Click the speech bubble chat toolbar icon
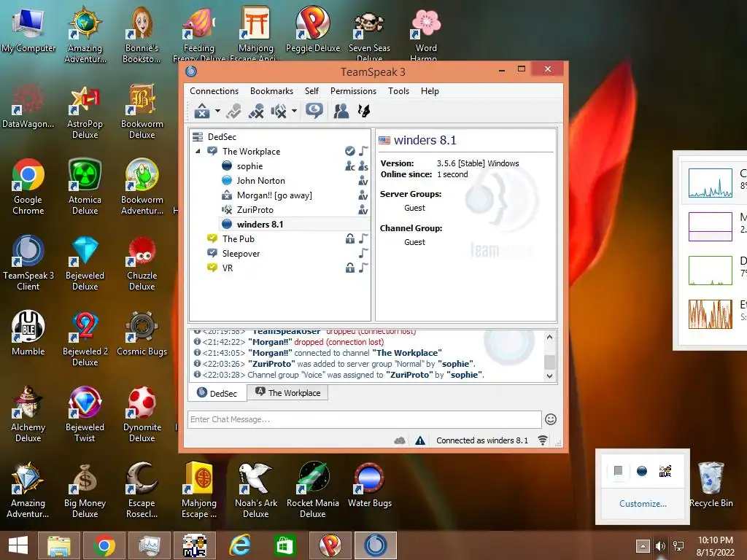Screen dimensions: 747x560 (x=314, y=111)
